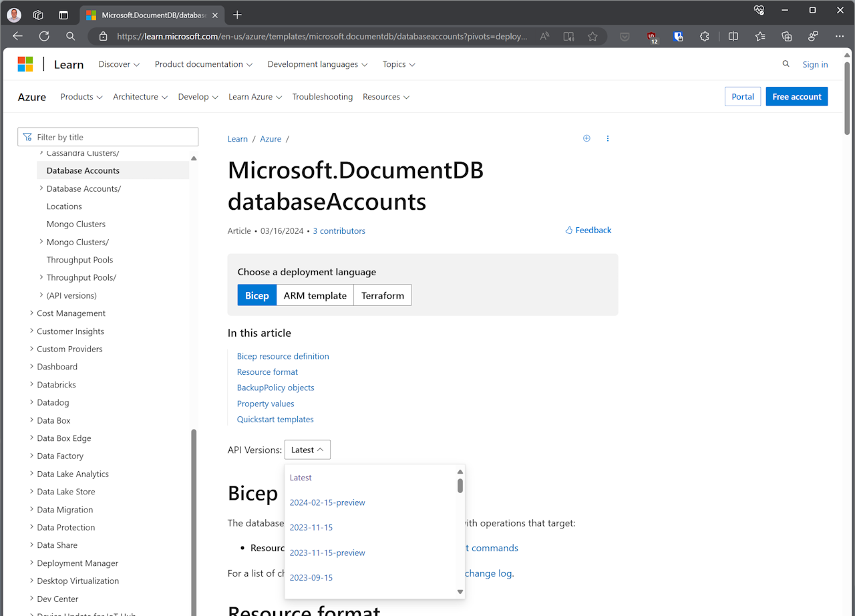Open the Extensions puzzle icon
The width and height of the screenshot is (855, 616).
705,37
